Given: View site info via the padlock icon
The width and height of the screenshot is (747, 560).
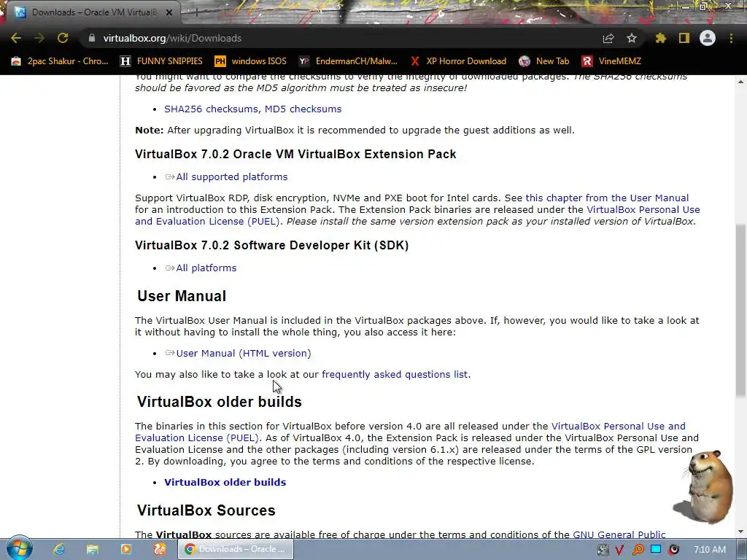Looking at the screenshot, I should (92, 38).
